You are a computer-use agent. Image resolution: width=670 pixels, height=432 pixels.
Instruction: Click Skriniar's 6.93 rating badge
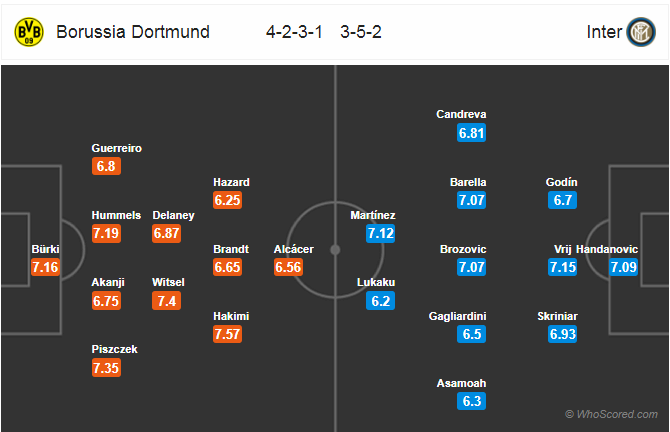563,334
